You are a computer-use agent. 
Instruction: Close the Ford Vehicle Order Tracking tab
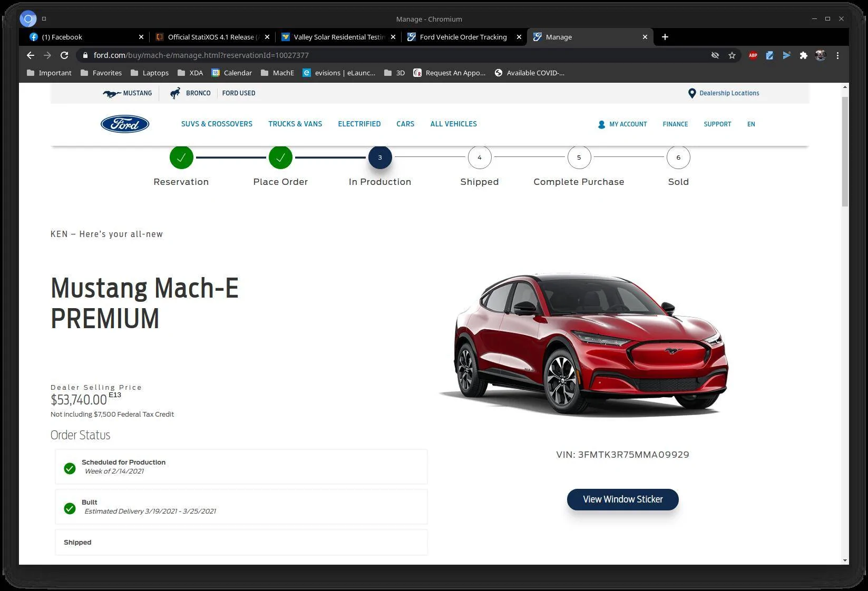tap(519, 37)
